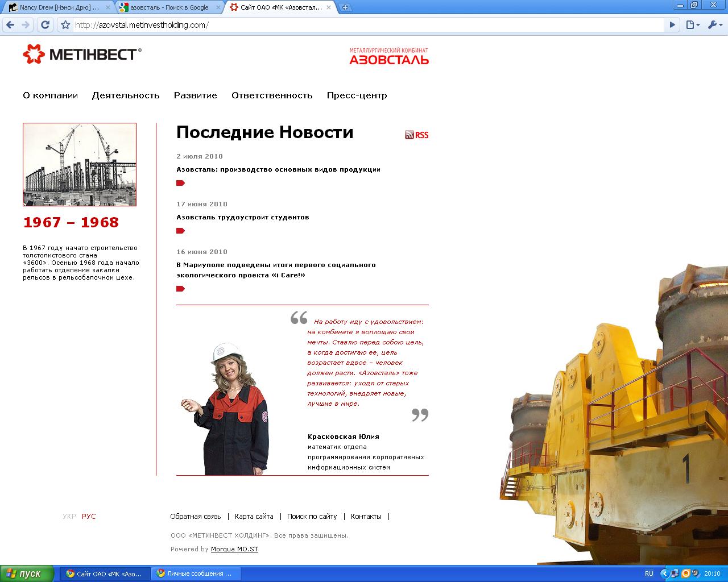This screenshot has width=728, height=582.
Task: Open the Chrome page menu
Action: (x=692, y=25)
